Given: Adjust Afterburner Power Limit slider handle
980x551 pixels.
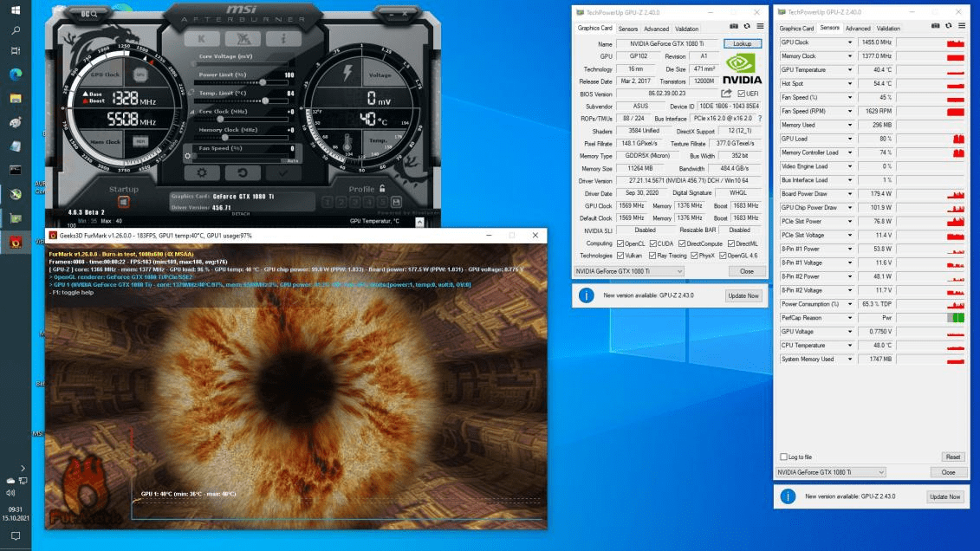Looking at the screenshot, I should [x=263, y=82].
